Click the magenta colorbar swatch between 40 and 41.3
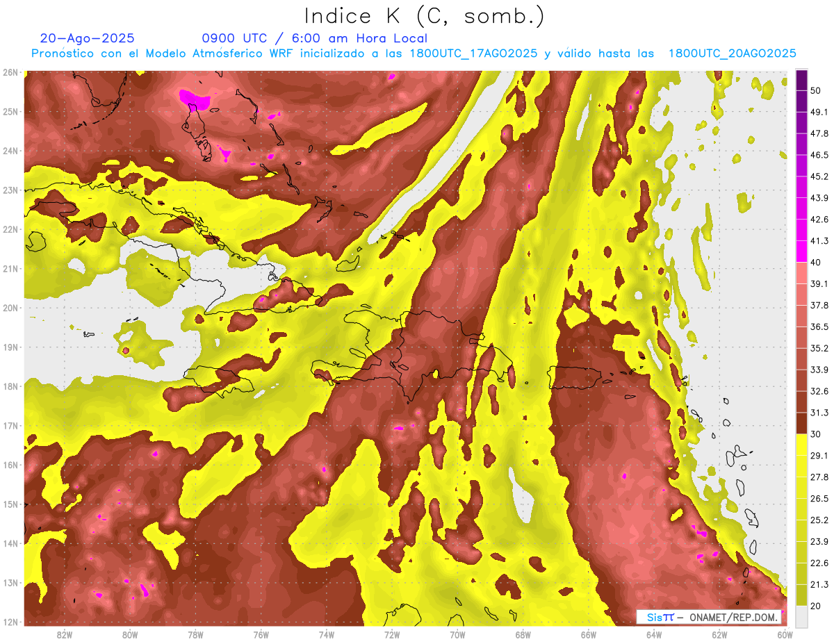 click(x=801, y=251)
